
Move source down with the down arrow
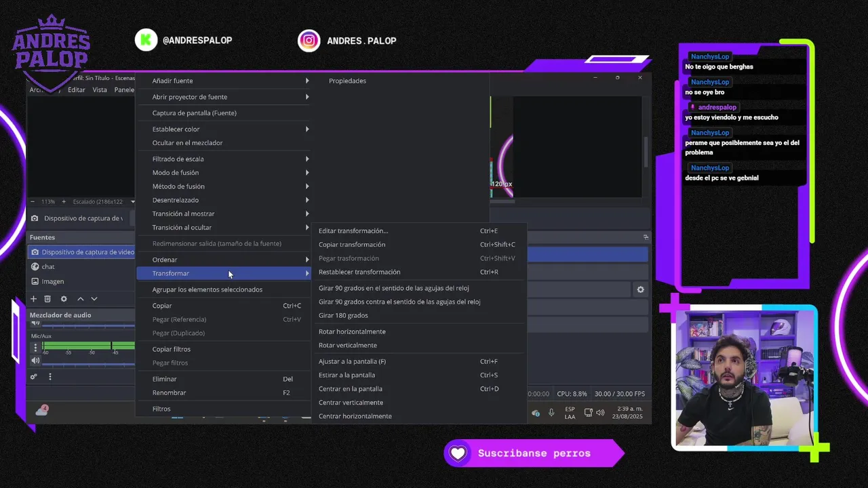[x=94, y=299]
